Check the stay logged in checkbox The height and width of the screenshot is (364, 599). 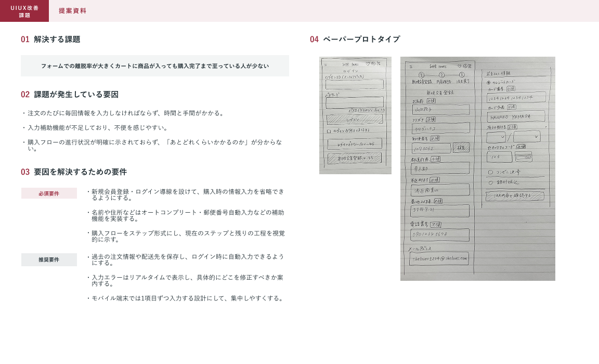(x=329, y=132)
